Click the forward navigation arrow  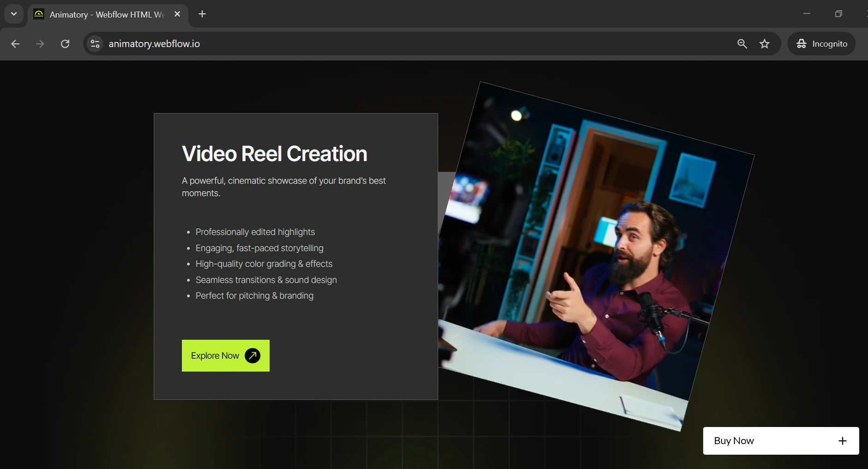[40, 44]
